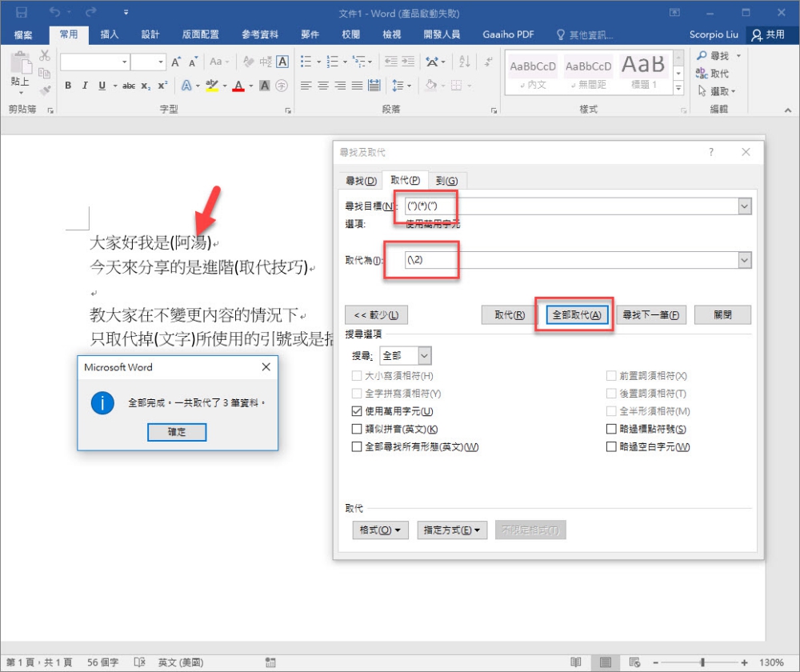Enable 前置詞須相符 checkbox
The height and width of the screenshot is (672, 800).
611,376
